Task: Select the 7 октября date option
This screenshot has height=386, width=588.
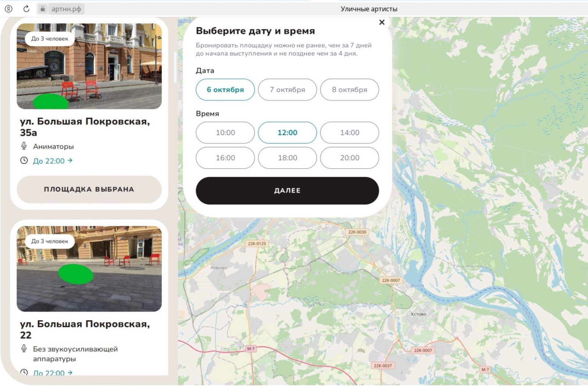Action: [287, 90]
